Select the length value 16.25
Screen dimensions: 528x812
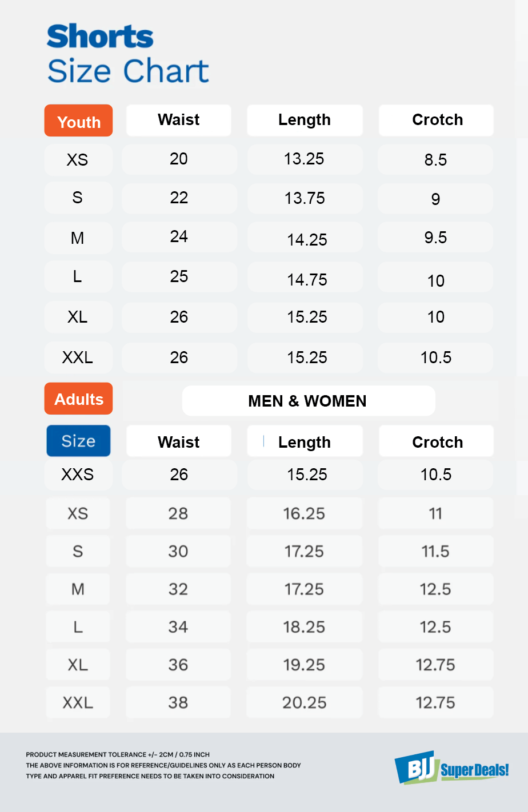304,513
